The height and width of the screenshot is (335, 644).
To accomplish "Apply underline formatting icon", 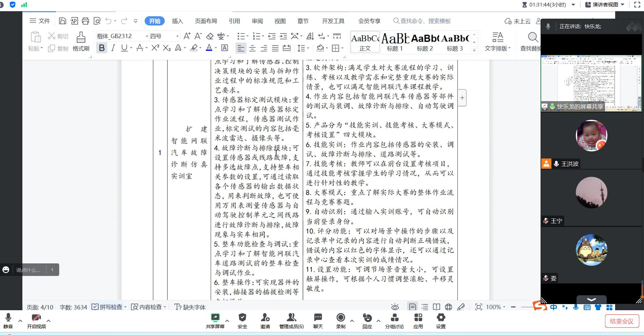I will coord(124,48).
